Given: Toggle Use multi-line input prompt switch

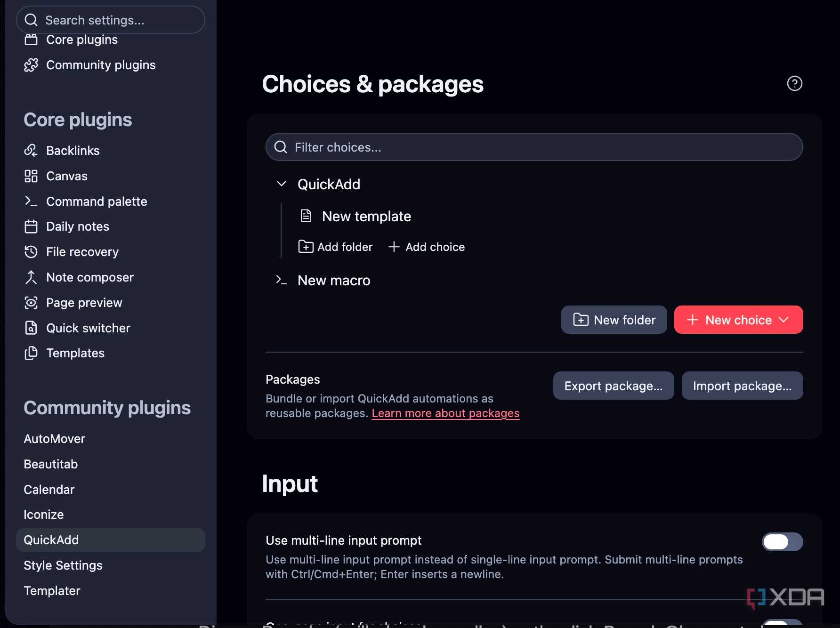Looking at the screenshot, I should coord(782,542).
